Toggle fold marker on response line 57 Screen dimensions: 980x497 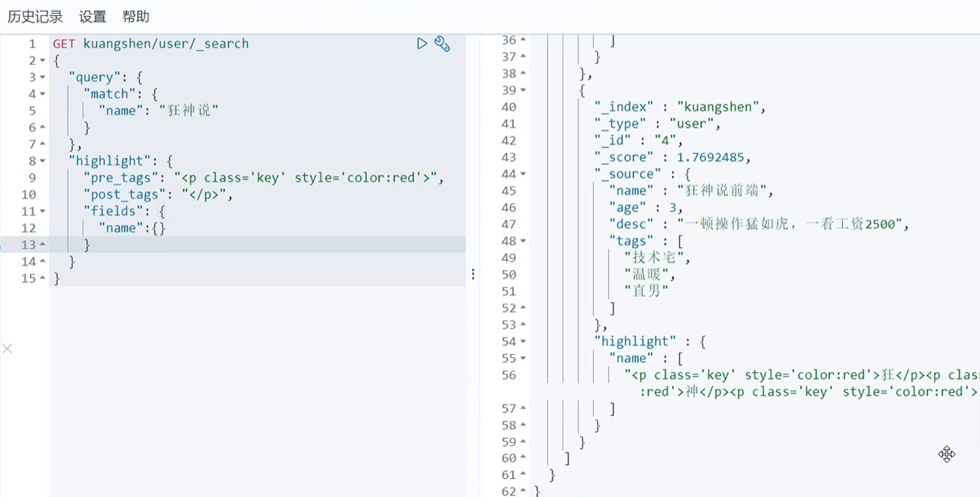(x=523, y=409)
